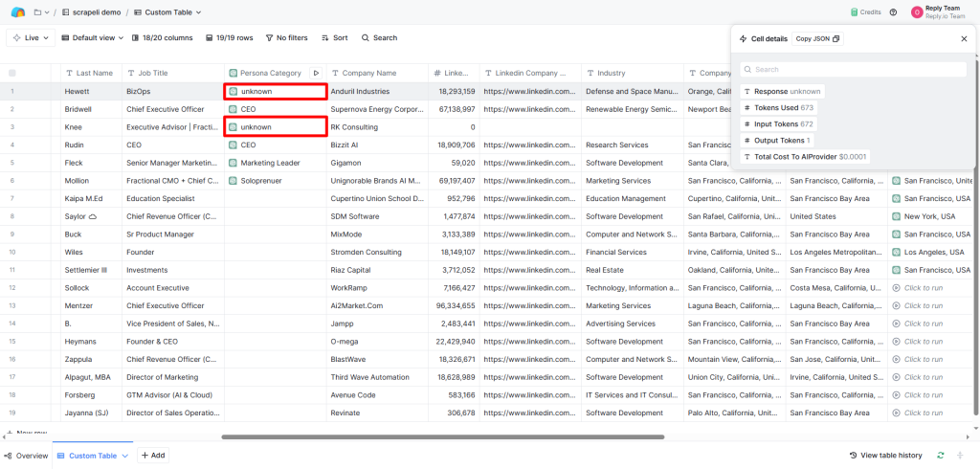Click the Gigamon company cell
The height and width of the screenshot is (469, 980).
tap(377, 163)
